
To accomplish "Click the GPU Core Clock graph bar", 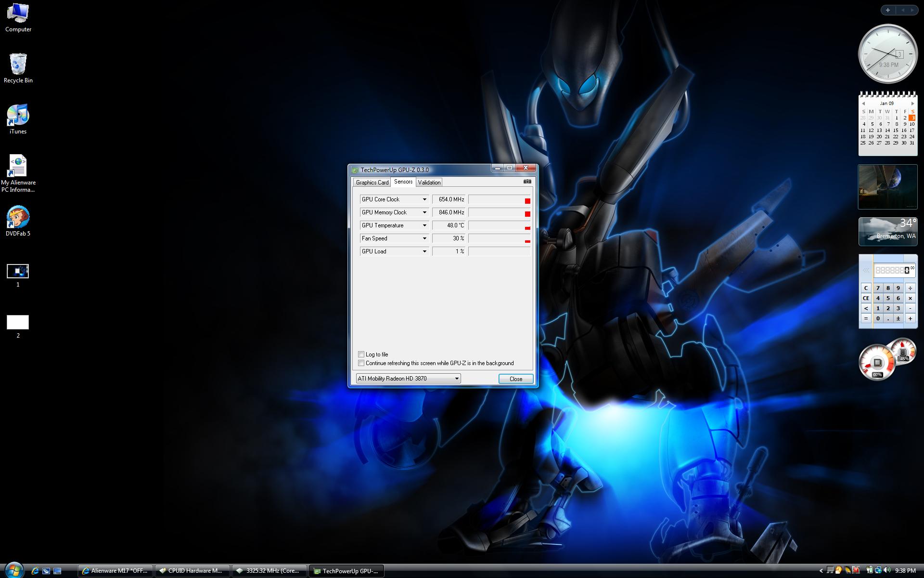I will point(500,199).
